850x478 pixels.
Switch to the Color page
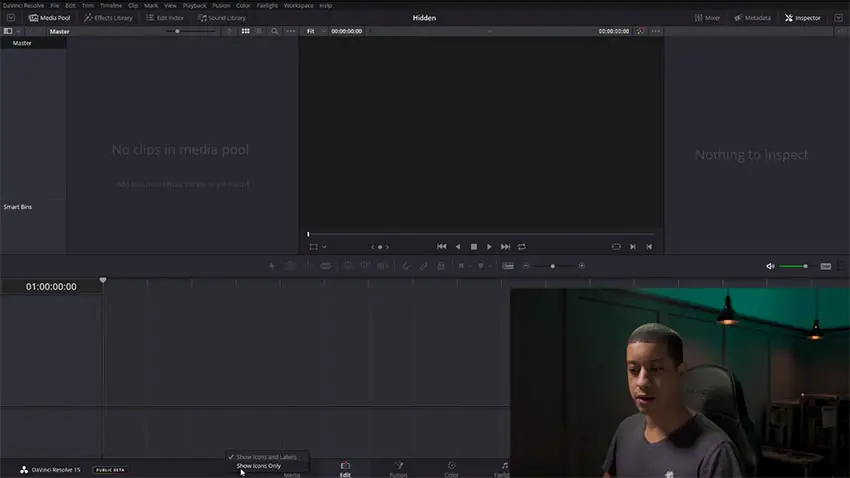pyautogui.click(x=452, y=469)
